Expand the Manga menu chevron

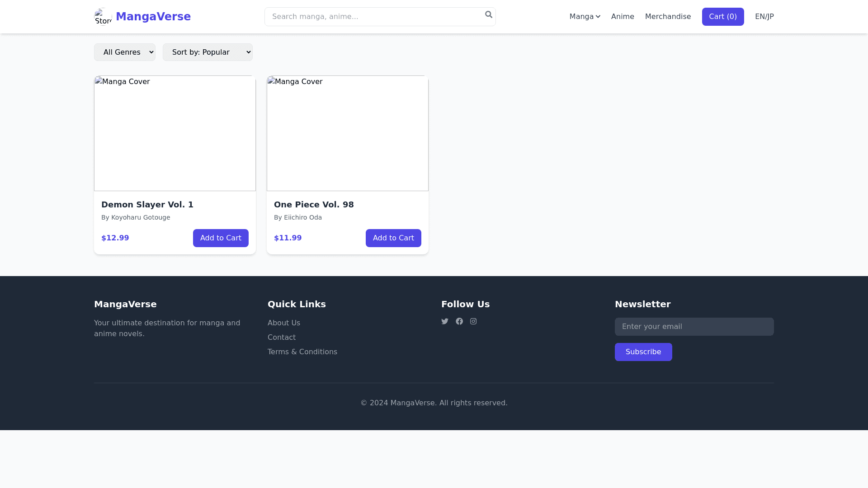click(x=598, y=17)
